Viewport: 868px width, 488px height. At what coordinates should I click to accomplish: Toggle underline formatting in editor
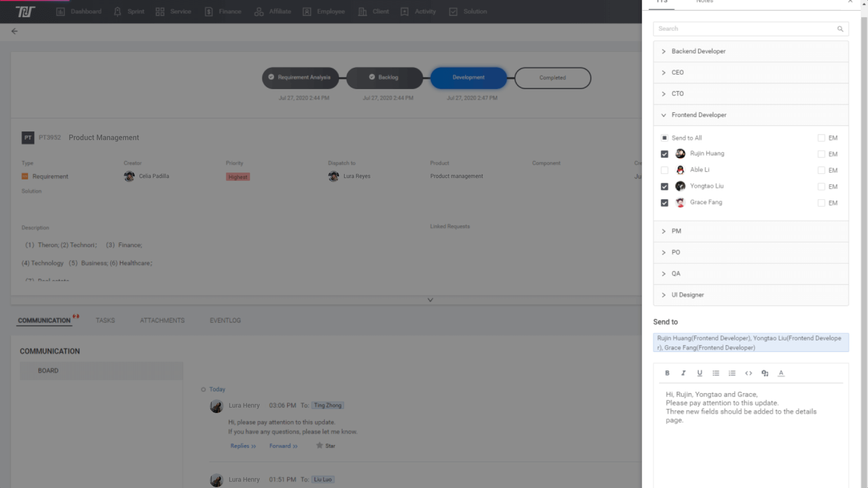(x=699, y=373)
